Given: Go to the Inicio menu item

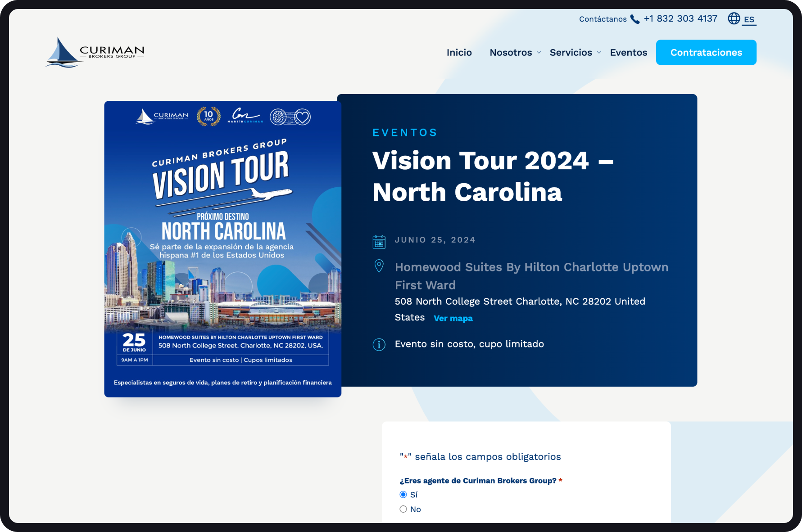Looking at the screenshot, I should pos(459,52).
